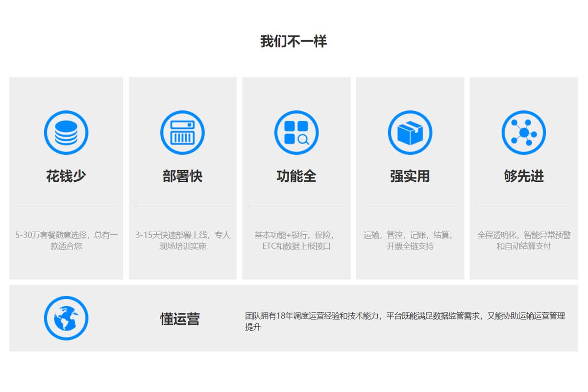The image size is (588, 392).
Task: Select the 够先进 heading
Action: pos(524,176)
